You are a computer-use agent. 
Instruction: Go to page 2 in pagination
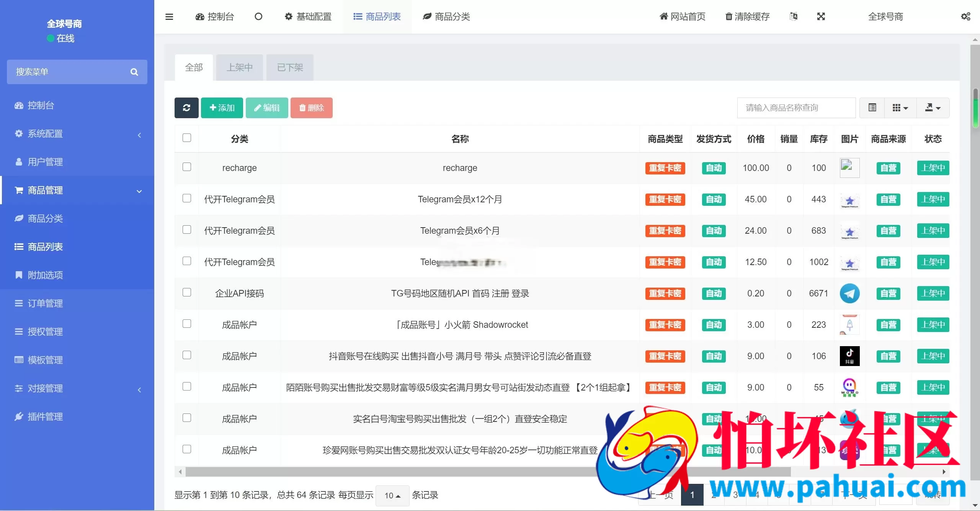(713, 495)
